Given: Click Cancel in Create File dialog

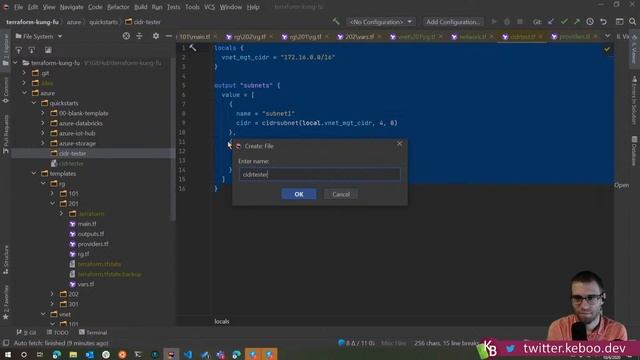Looking at the screenshot, I should (341, 194).
